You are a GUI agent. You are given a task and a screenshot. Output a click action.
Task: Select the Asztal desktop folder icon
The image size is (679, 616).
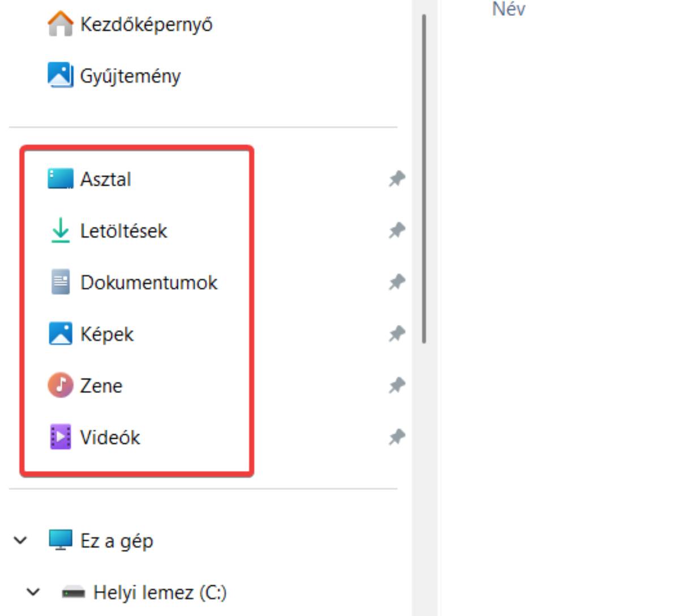coord(60,179)
